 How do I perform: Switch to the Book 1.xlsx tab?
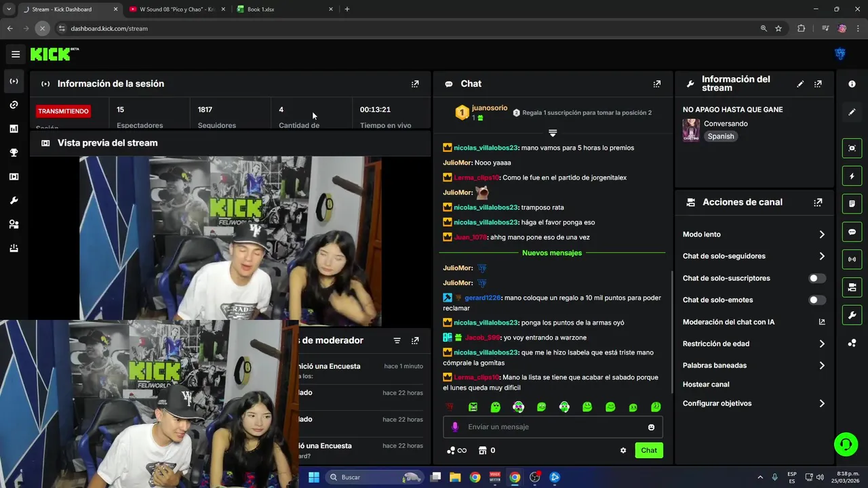click(x=285, y=9)
